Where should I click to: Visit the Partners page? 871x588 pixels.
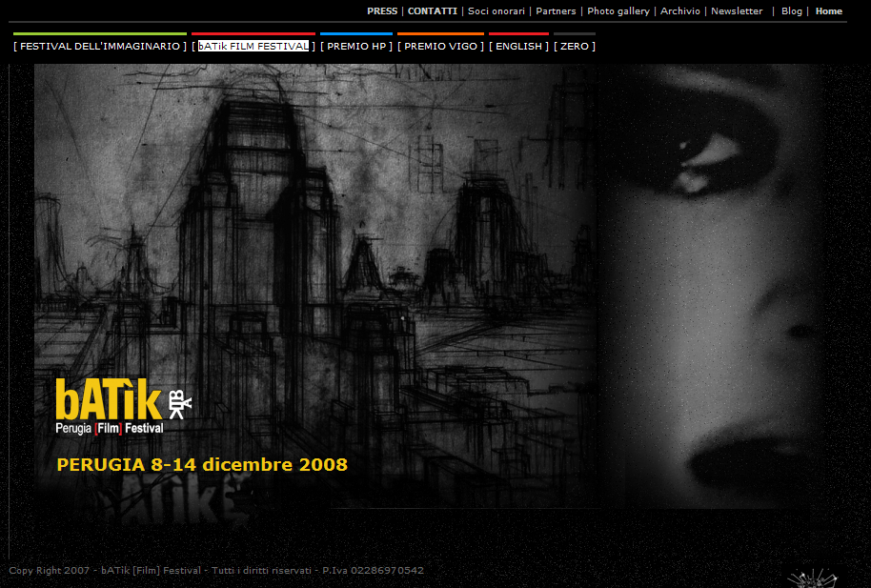[x=556, y=11]
